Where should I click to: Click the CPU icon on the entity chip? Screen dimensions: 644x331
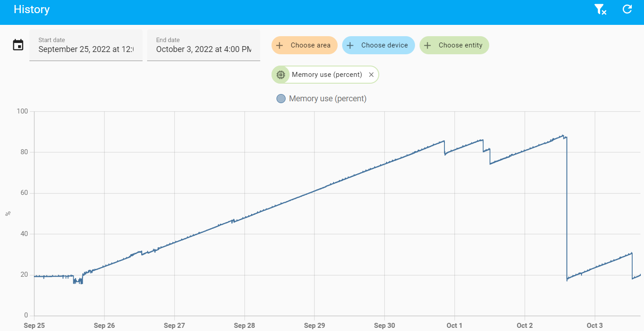click(x=281, y=74)
